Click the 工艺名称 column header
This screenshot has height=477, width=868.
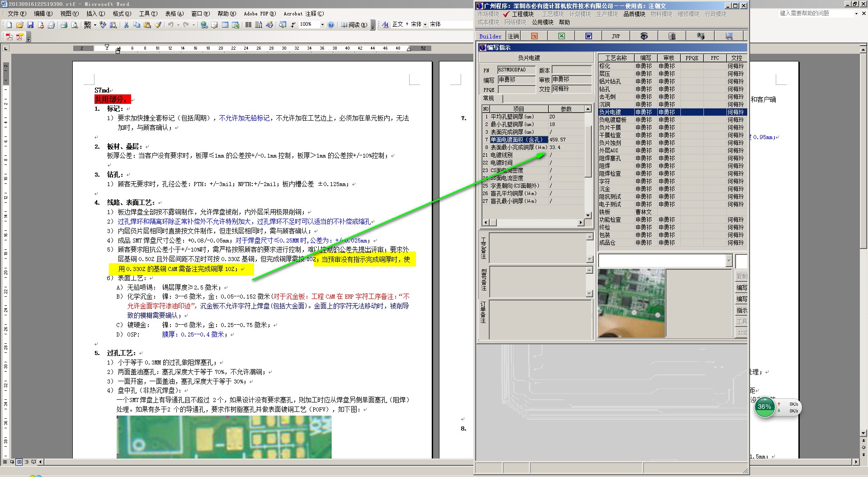(x=616, y=58)
